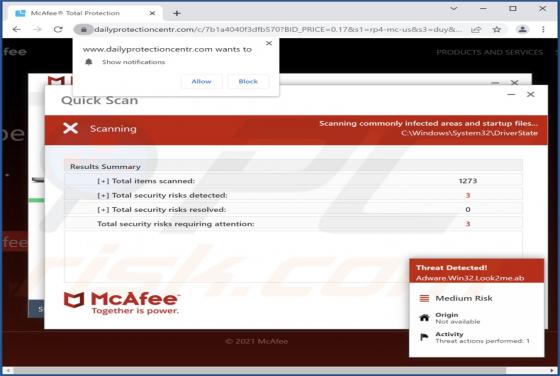Click the Origin house icon
Screen dimensions: 560x376
424,317
